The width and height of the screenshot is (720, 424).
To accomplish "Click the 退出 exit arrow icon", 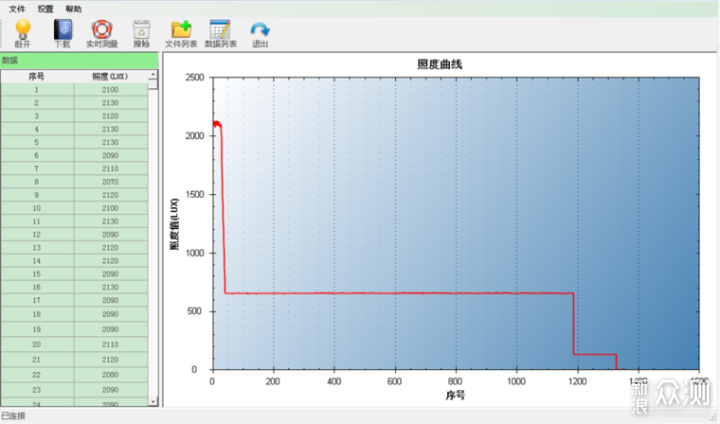I will coord(260,30).
